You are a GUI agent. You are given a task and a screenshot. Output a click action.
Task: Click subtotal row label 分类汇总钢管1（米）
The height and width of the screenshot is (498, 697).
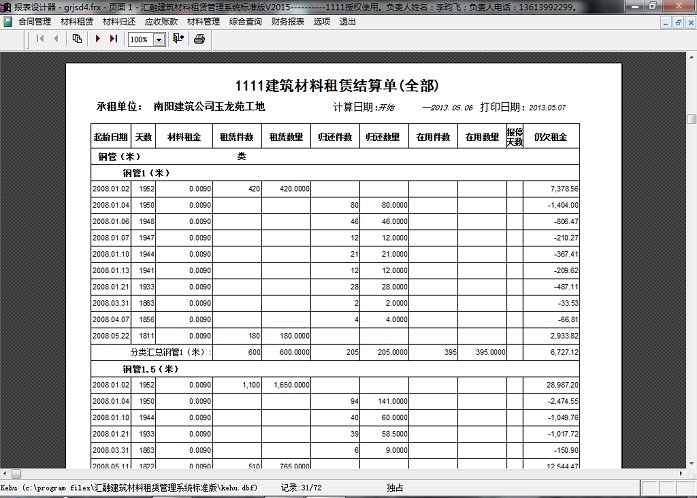[x=171, y=352]
